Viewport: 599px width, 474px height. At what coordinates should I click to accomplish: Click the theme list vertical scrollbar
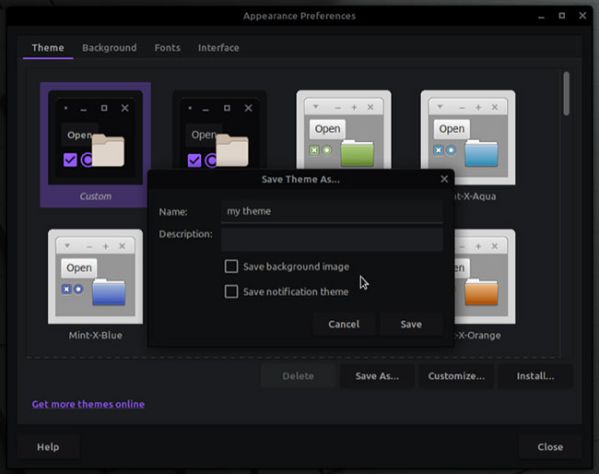click(566, 94)
